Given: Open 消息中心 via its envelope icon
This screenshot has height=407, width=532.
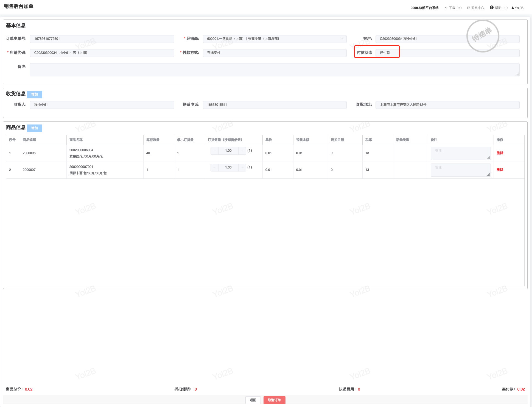Looking at the screenshot, I should click(469, 8).
